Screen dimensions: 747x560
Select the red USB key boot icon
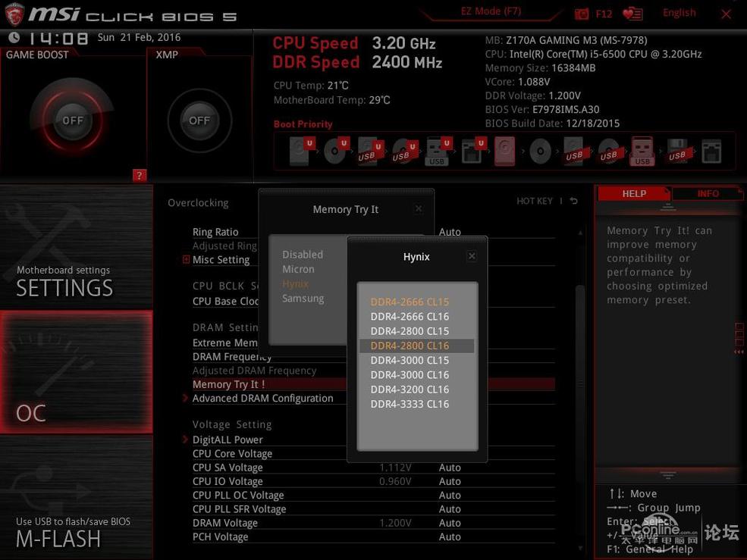(x=642, y=151)
